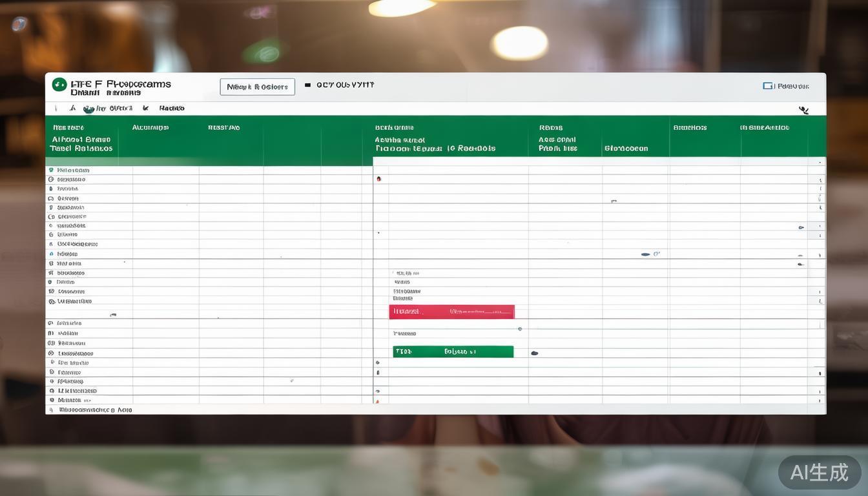Click the green highlighted bar in grid

pos(453,352)
